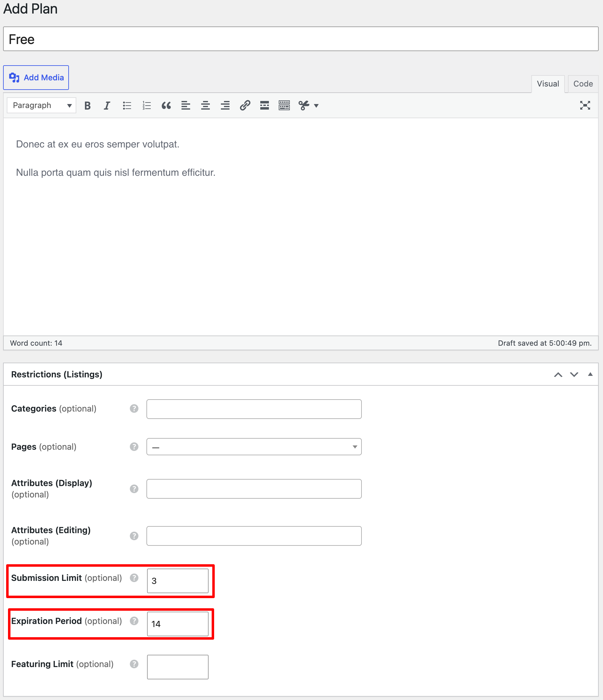Switch to the Code editor tab

(583, 84)
